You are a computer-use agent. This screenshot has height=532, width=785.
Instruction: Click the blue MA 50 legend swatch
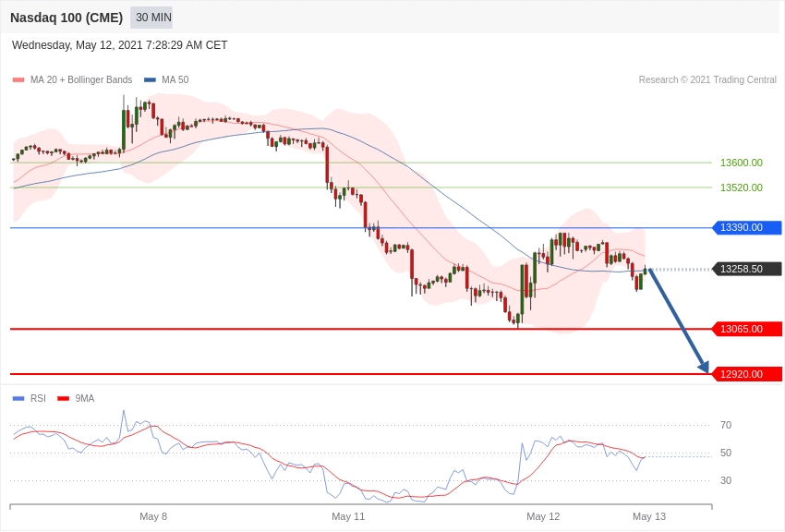[x=150, y=80]
